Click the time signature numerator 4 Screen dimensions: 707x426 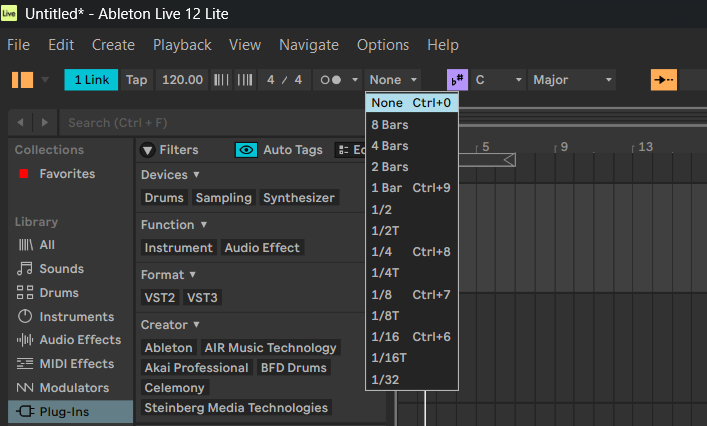(271, 80)
